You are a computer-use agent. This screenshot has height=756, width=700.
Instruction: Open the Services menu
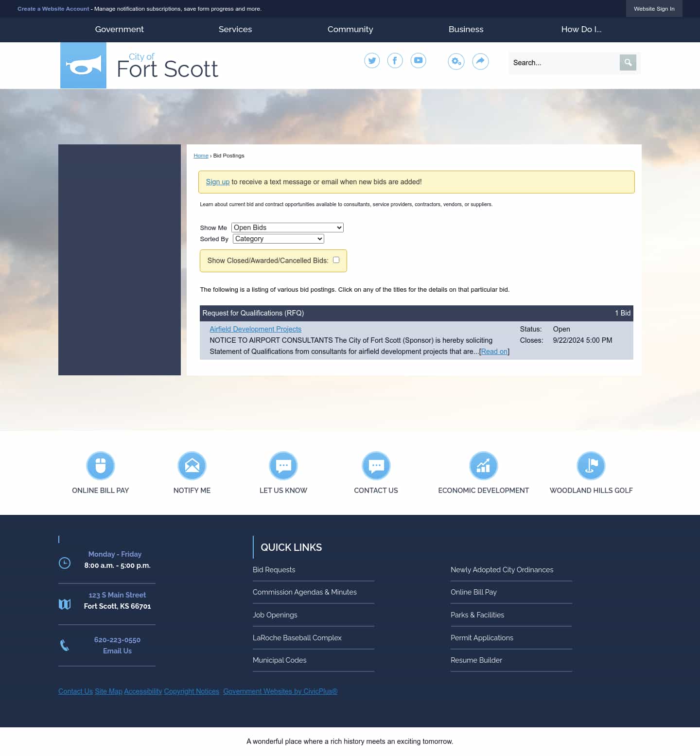[235, 29]
